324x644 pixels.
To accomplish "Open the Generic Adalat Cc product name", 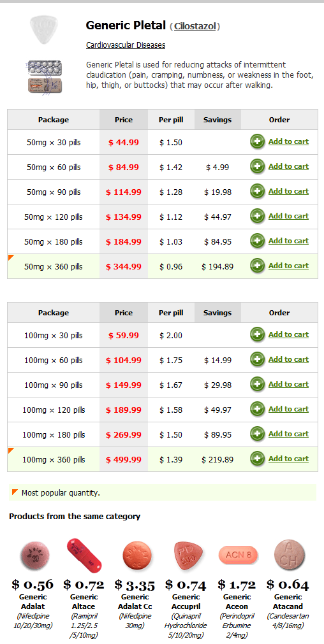I will pos(136,602).
